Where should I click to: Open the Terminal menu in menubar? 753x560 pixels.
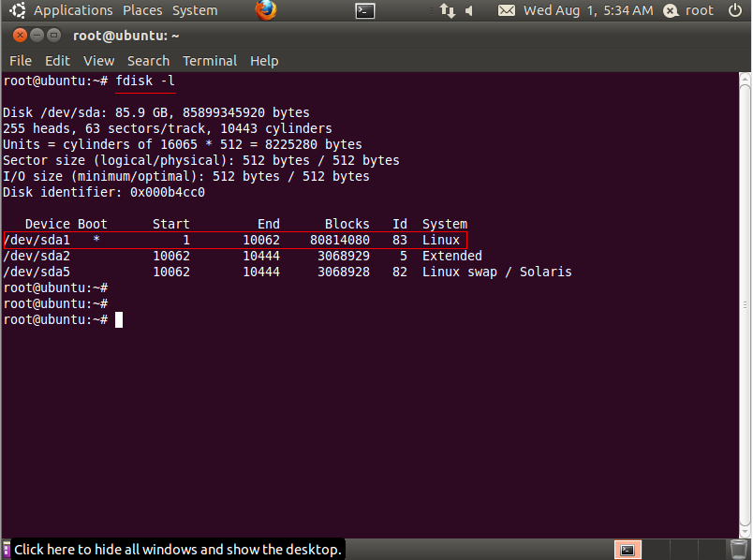coord(210,61)
